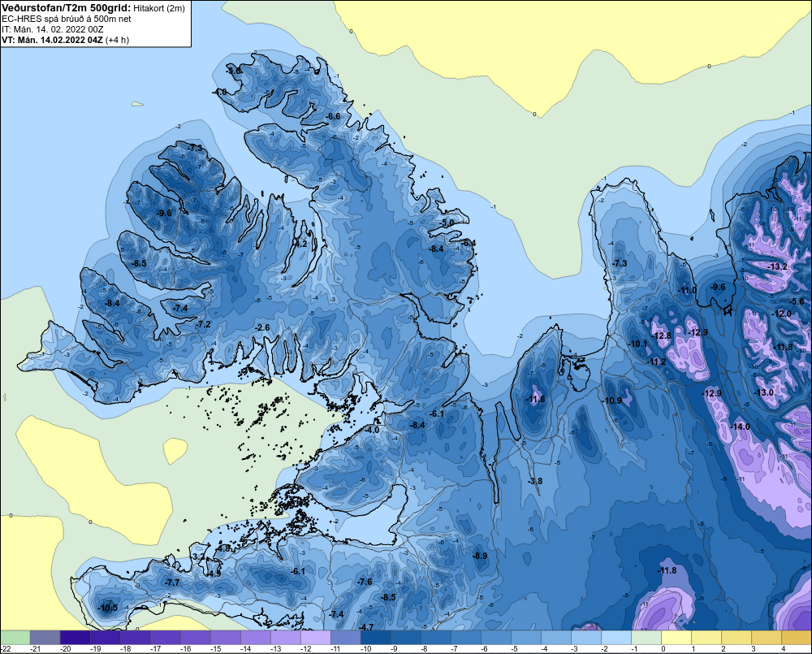Pick legend swatch between -13 and -12
The width and height of the screenshot is (812, 654).
pos(286,638)
